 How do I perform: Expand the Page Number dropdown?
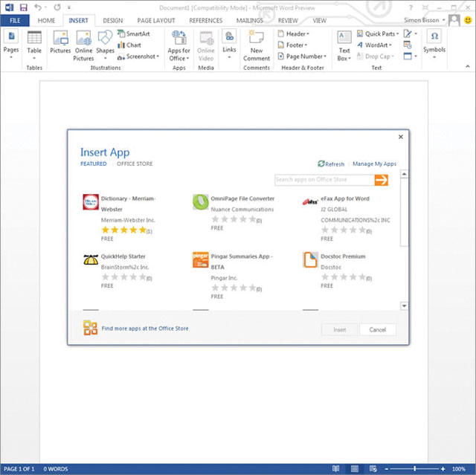pos(325,56)
